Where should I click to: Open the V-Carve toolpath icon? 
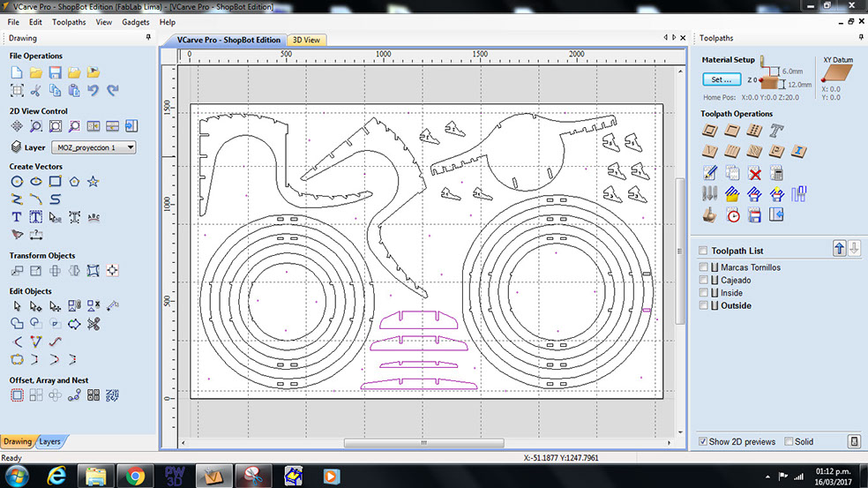click(710, 151)
